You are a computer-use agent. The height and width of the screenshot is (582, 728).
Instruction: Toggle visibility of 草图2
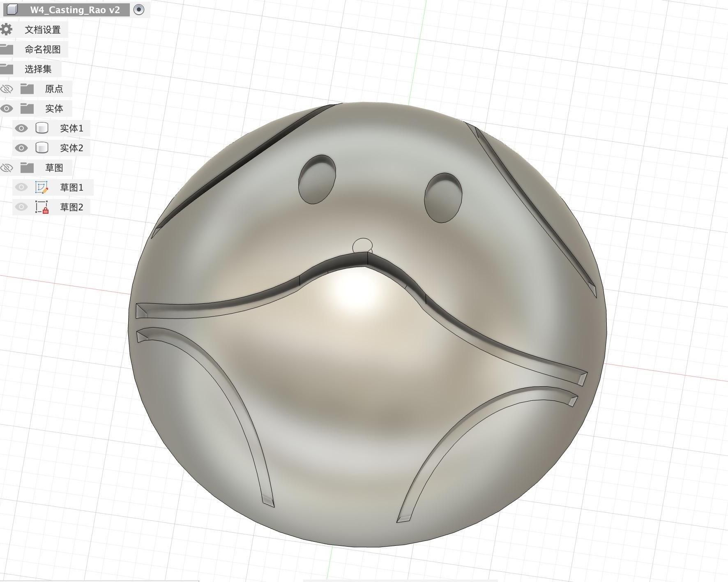pos(21,207)
